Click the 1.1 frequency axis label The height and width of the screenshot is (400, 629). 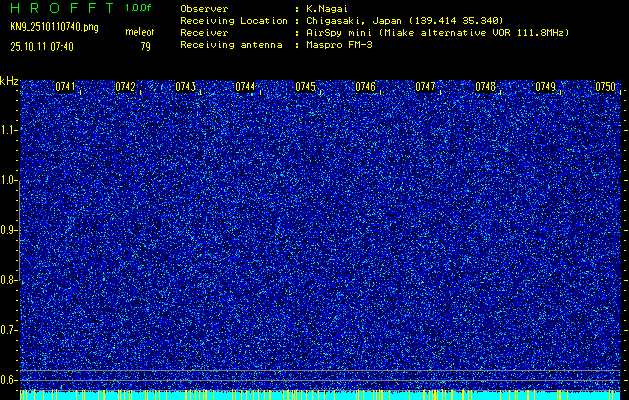(9, 130)
